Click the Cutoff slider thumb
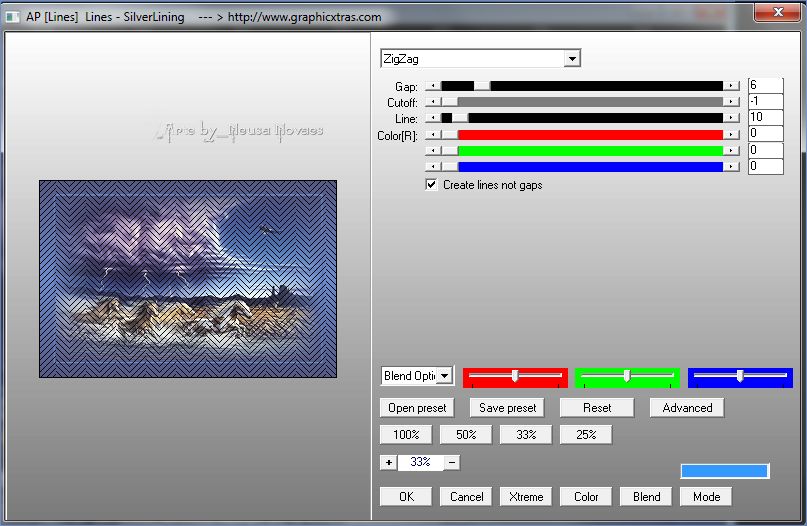Screen dimensions: 807x526 [449, 102]
